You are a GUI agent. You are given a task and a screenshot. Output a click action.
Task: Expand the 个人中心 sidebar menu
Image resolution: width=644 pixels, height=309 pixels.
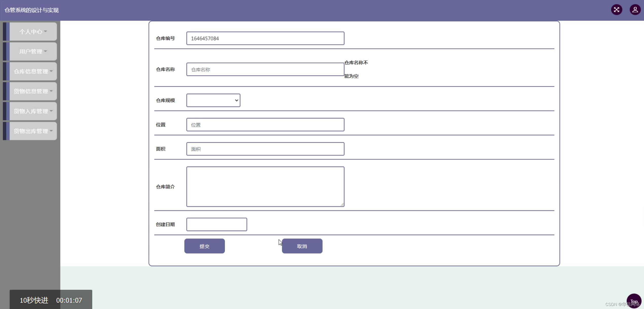(x=33, y=32)
